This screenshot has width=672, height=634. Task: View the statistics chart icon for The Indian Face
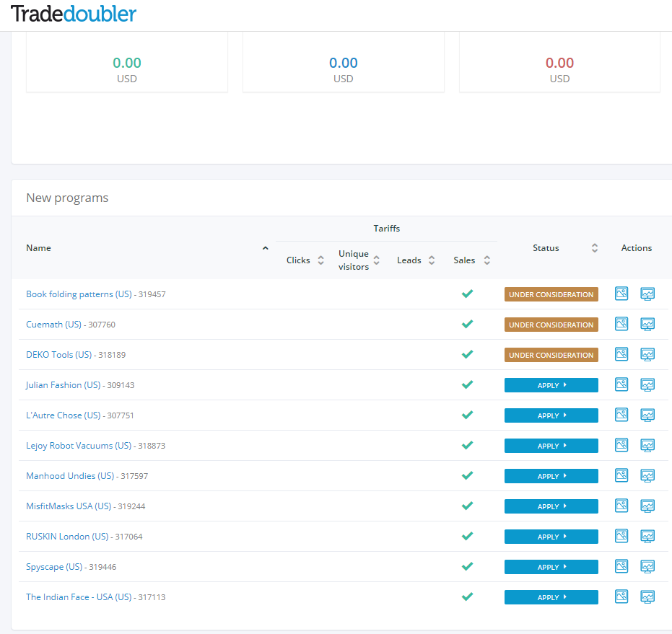[x=647, y=596]
